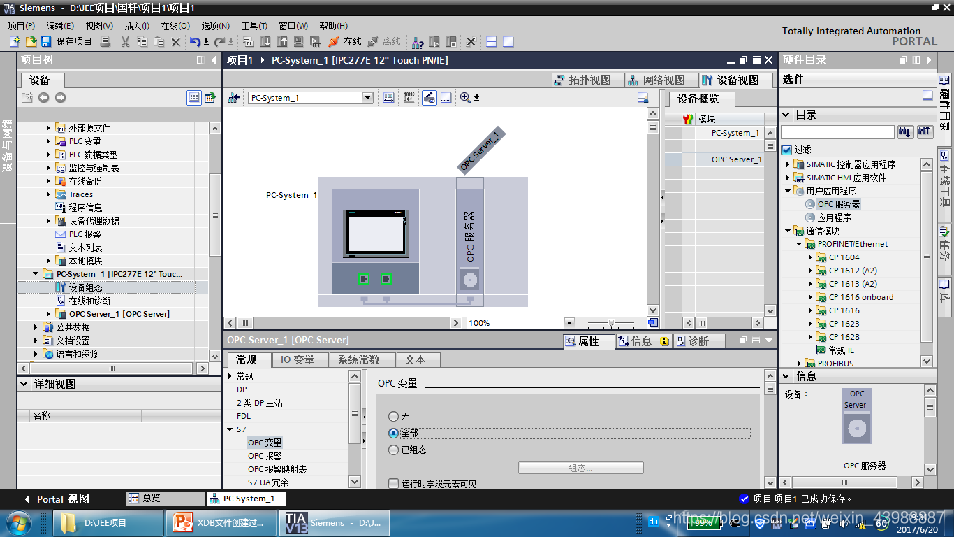This screenshot has height=537, width=955.
Task: Open 项目(P) menu
Action: click(21, 26)
